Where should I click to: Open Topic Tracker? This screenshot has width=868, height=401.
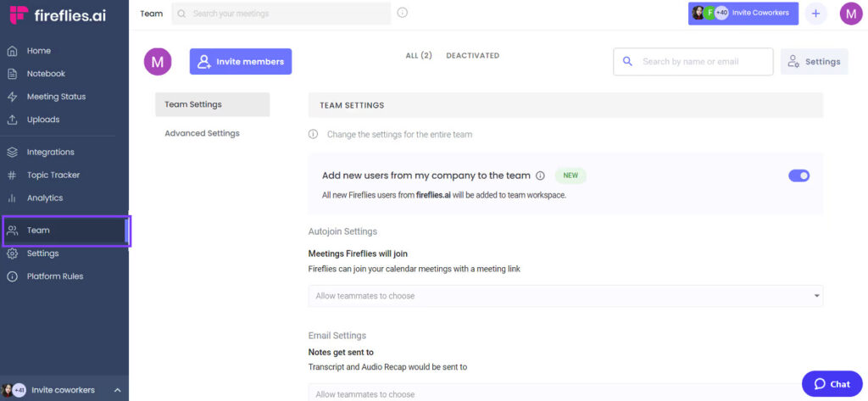[x=53, y=175]
